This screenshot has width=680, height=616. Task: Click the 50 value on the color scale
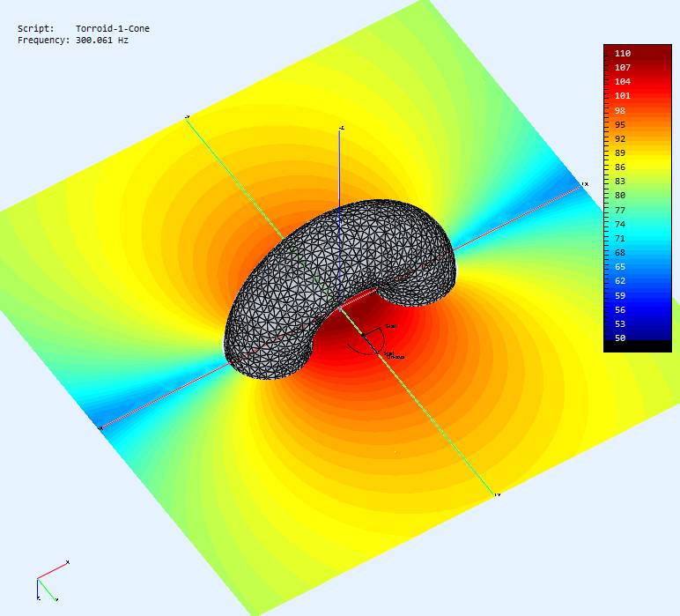[620, 338]
